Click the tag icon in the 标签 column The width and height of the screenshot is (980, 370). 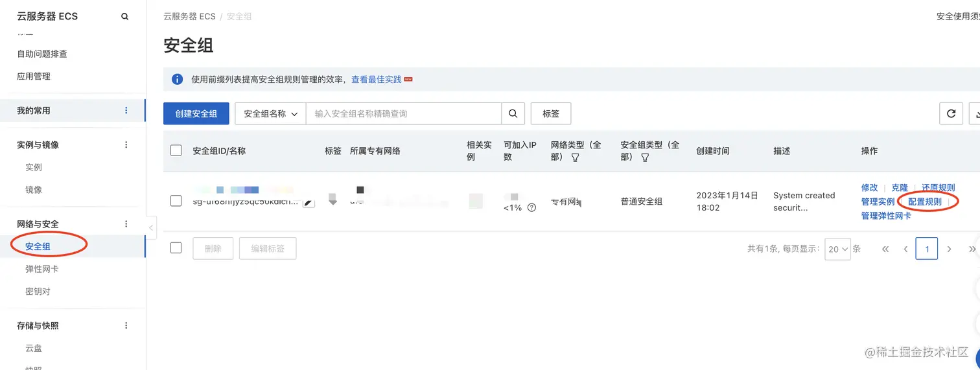(x=333, y=199)
